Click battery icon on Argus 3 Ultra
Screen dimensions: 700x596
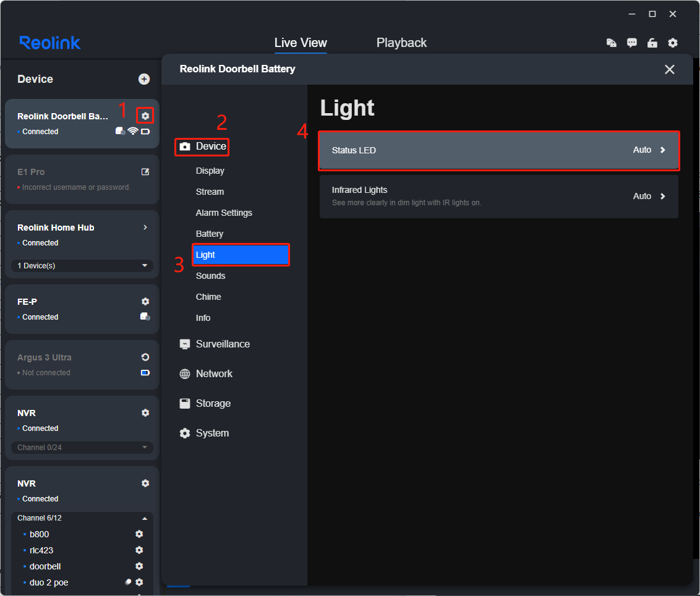[x=145, y=373]
